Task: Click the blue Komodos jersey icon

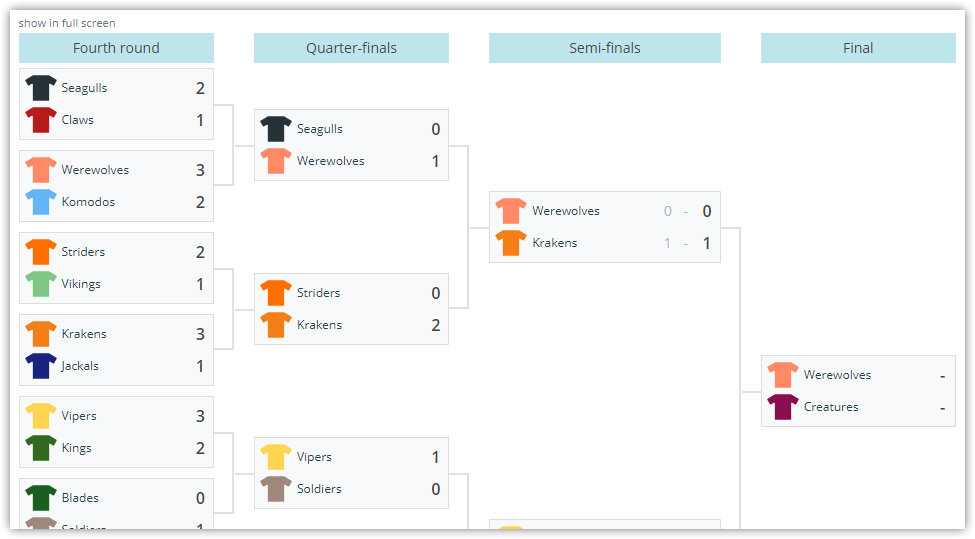Action: click(x=41, y=202)
